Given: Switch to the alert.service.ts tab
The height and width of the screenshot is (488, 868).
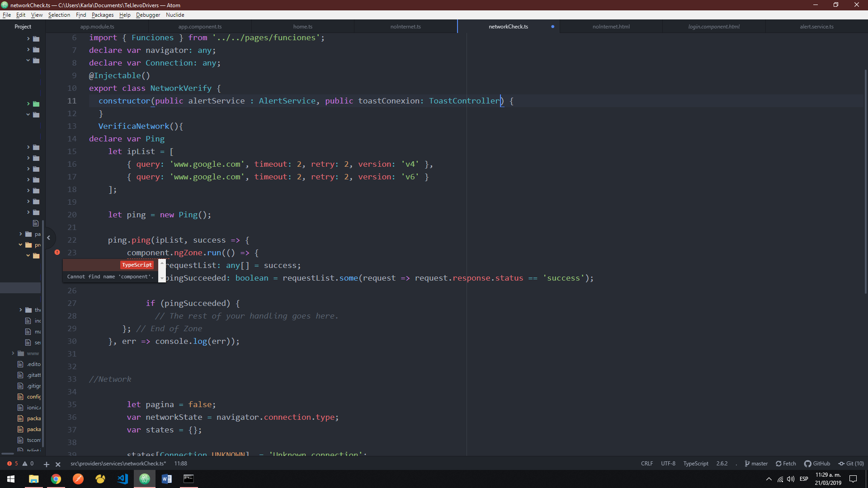Looking at the screenshot, I should (x=816, y=26).
